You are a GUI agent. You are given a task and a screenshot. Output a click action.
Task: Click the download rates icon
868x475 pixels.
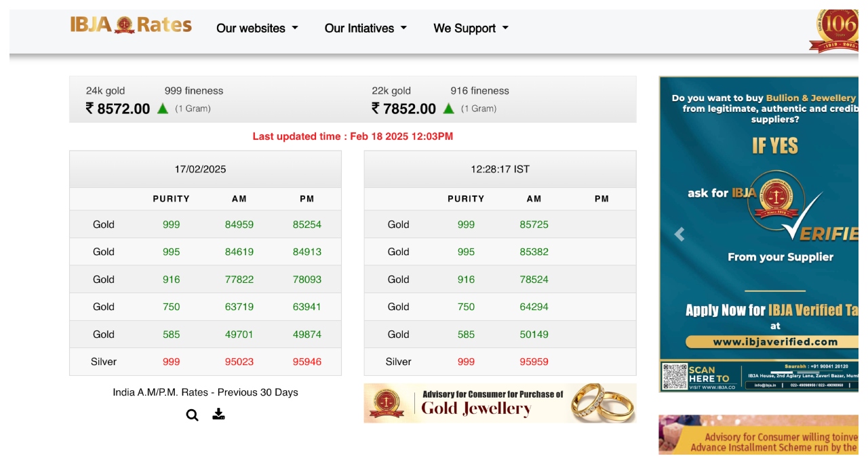(x=218, y=414)
